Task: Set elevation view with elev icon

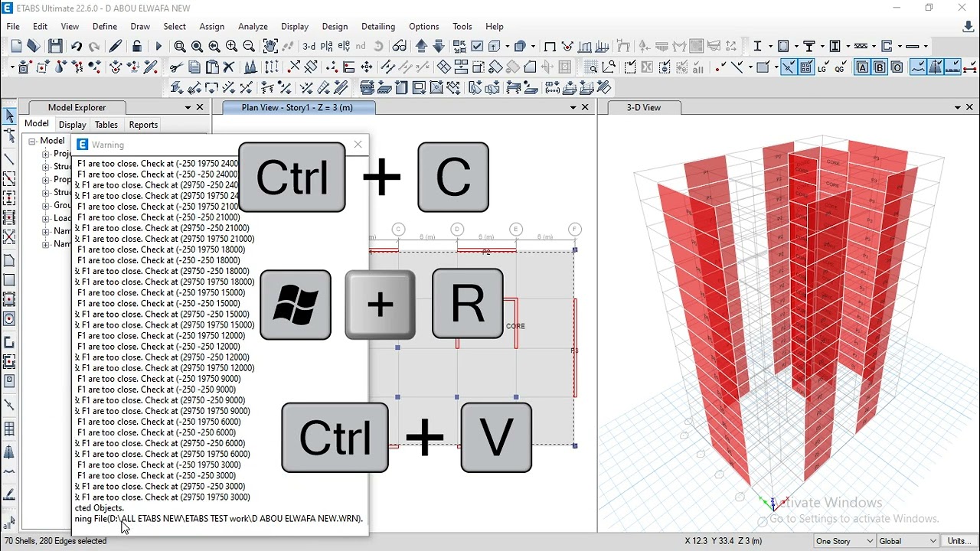Action: pyautogui.click(x=345, y=47)
